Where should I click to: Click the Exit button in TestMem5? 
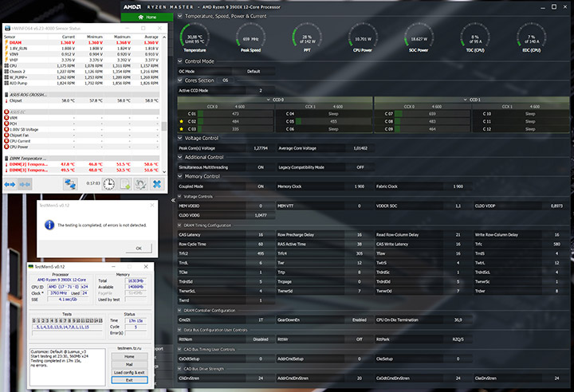point(130,380)
